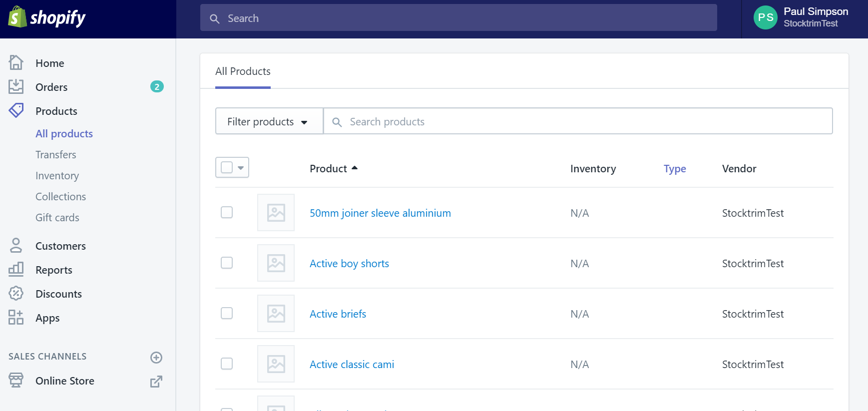The image size is (868, 411).
Task: Open Discounts in the sidebar
Action: click(58, 294)
